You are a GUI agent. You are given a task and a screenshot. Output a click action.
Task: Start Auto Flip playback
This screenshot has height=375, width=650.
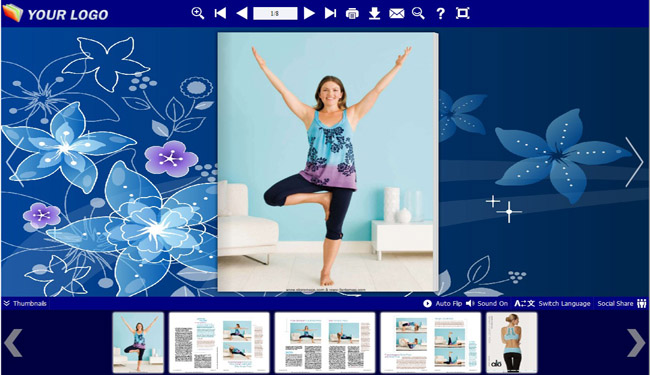442,303
